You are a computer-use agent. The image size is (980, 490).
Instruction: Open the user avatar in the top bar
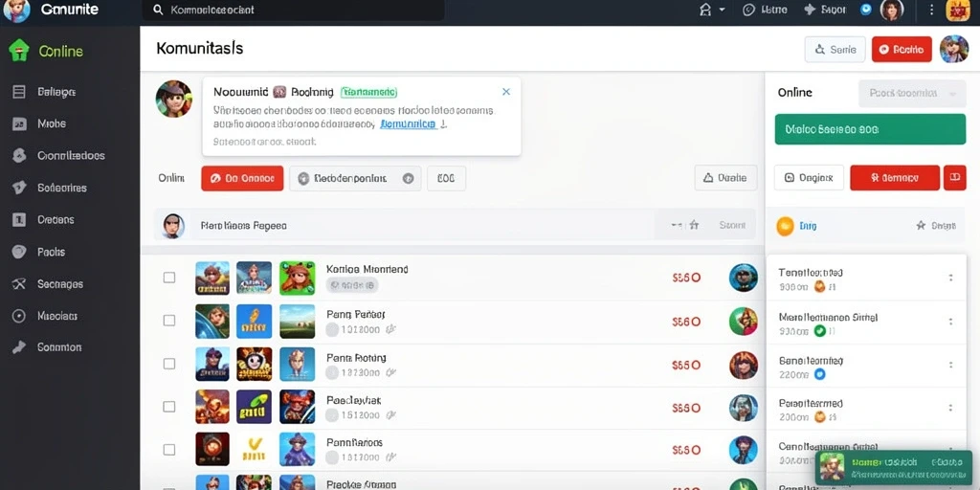892,10
